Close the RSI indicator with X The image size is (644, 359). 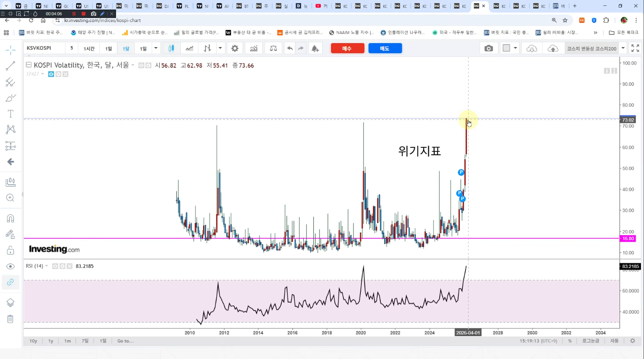(69, 266)
